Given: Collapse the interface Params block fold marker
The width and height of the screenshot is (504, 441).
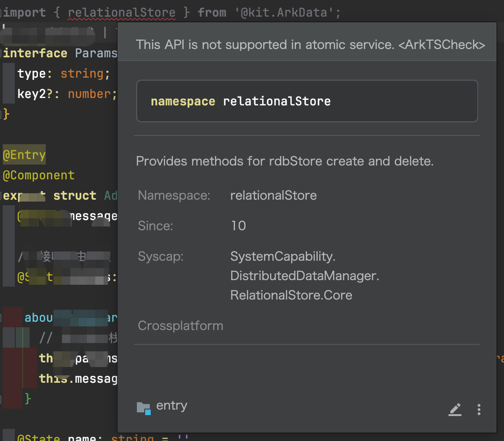Looking at the screenshot, I should click(1, 54).
